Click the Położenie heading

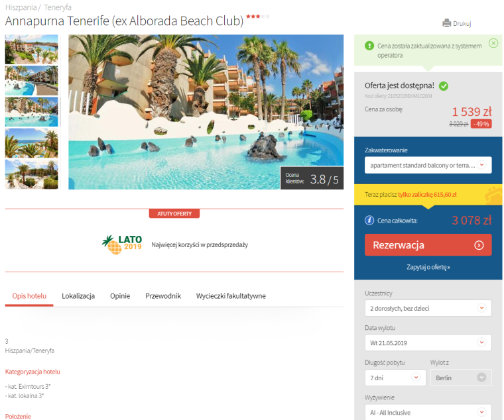18,416
